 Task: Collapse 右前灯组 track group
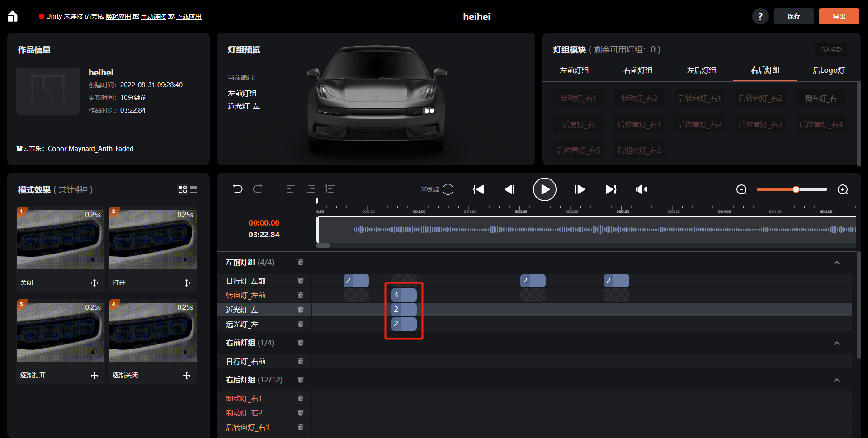point(837,343)
